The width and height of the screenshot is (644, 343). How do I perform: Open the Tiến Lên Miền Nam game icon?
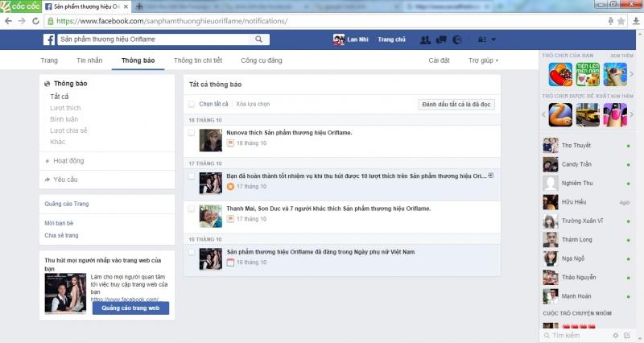[588, 74]
